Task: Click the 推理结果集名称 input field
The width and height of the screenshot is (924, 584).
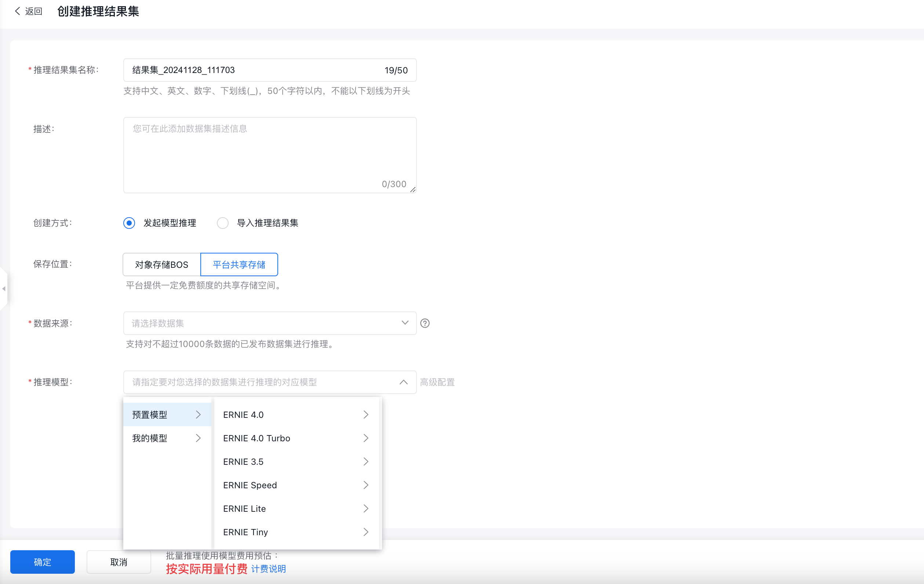Action: tap(270, 70)
